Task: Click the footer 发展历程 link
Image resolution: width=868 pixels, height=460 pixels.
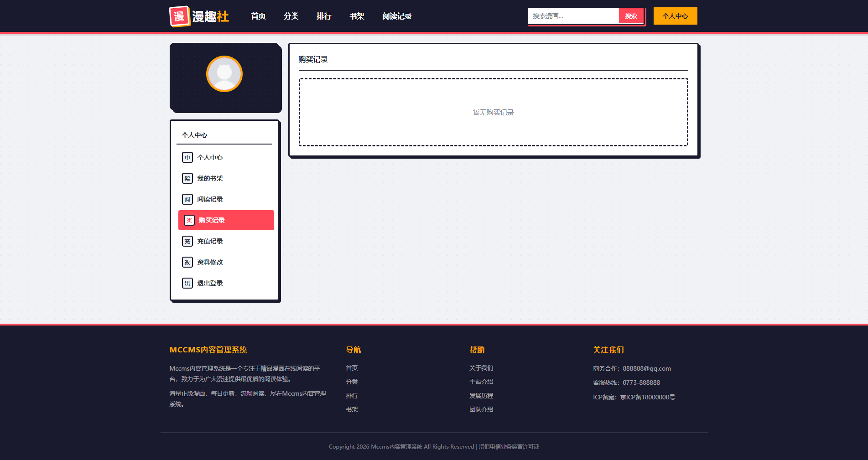Action: [481, 396]
